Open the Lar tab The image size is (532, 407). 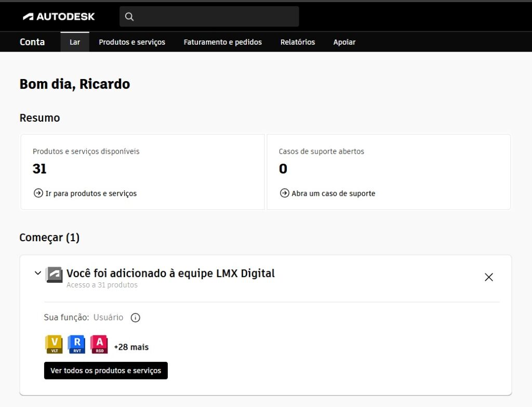[x=75, y=42]
